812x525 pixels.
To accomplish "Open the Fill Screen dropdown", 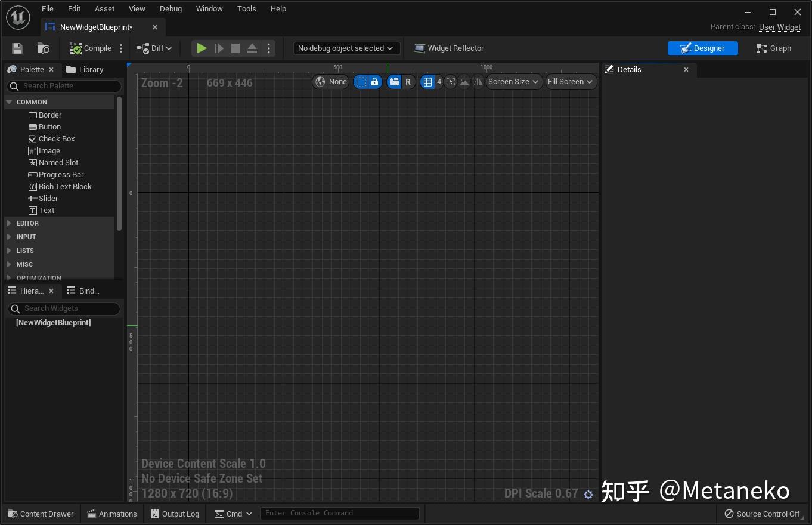I will click(x=570, y=82).
